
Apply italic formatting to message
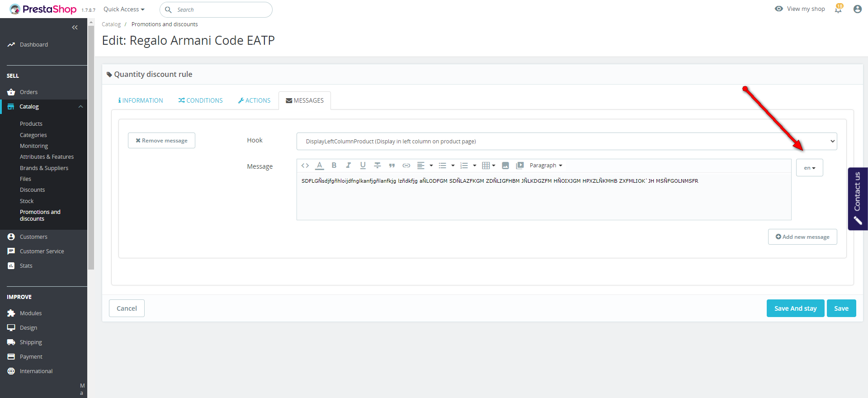349,166
